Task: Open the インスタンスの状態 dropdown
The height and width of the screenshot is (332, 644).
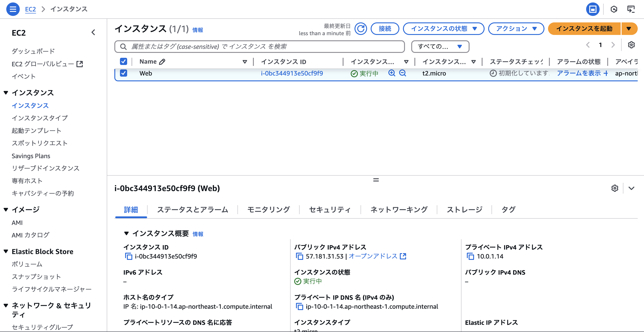Action: click(x=444, y=29)
